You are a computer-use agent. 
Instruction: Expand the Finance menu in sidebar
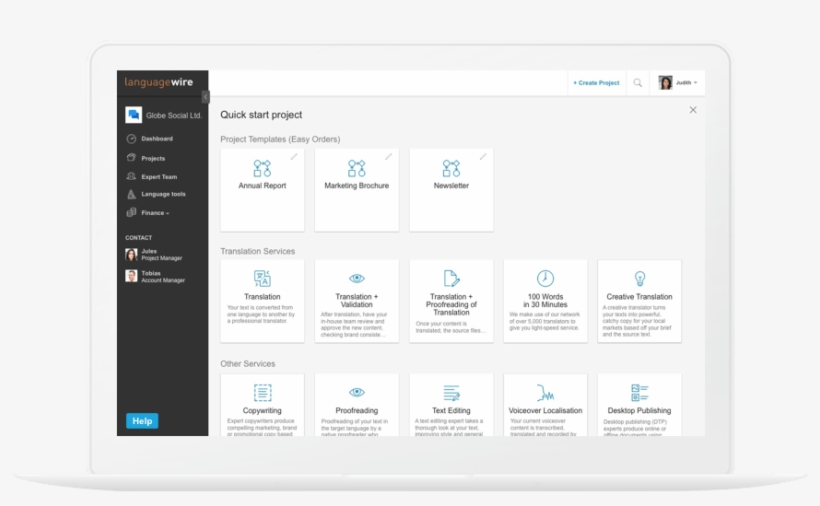pos(154,213)
